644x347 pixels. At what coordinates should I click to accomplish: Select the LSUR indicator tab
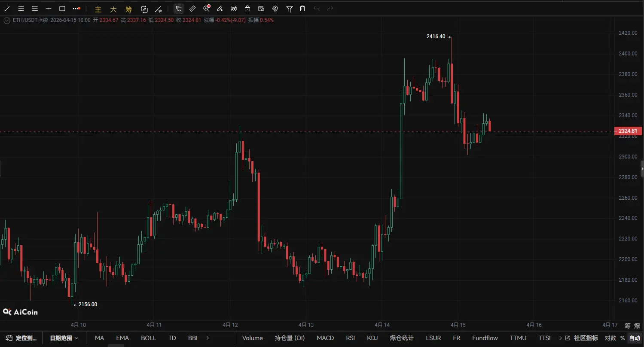[433, 338]
